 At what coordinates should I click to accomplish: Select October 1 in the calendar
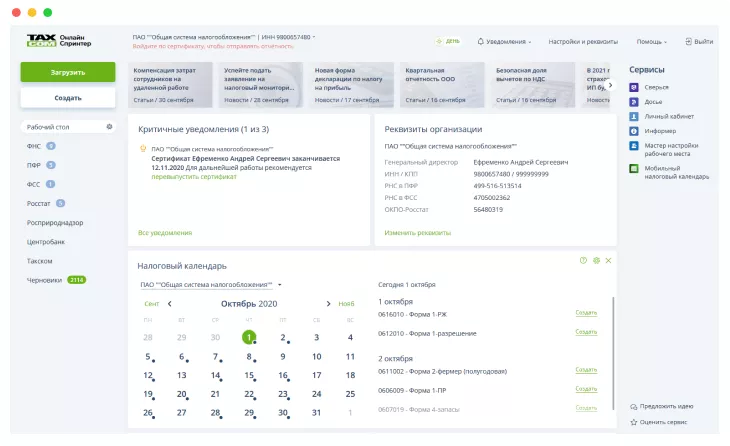[x=249, y=337]
